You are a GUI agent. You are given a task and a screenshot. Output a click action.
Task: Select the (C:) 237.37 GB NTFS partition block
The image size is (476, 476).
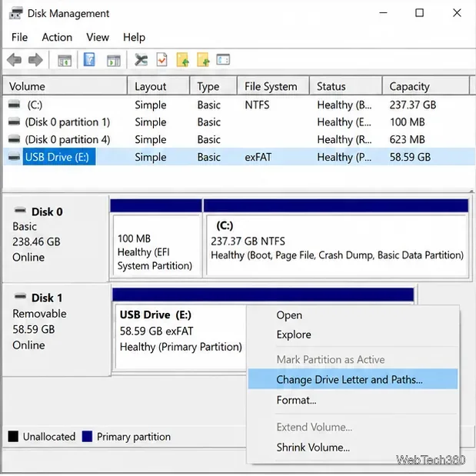coord(336,238)
